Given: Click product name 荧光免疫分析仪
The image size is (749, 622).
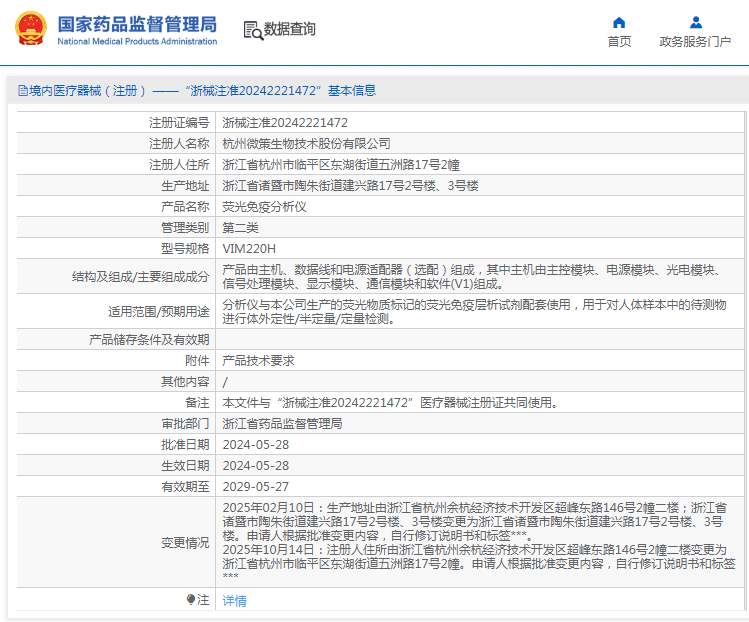Looking at the screenshot, I should tap(264, 207).
